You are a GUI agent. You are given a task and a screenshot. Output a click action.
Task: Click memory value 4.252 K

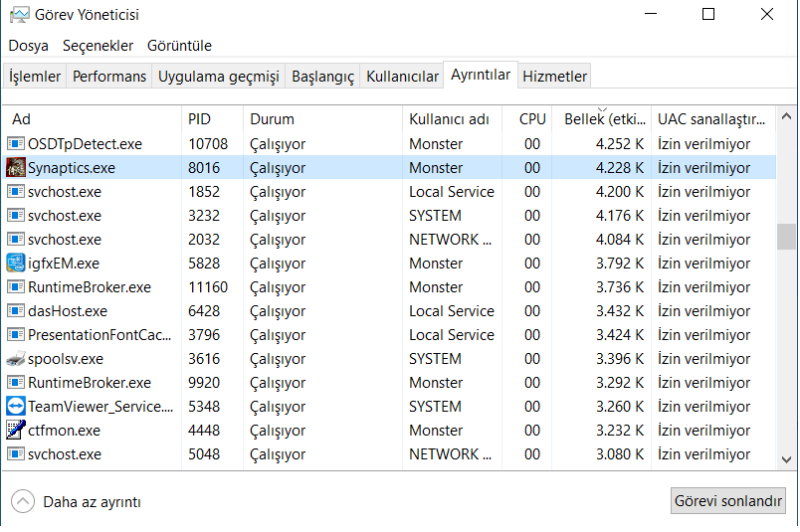tap(620, 144)
